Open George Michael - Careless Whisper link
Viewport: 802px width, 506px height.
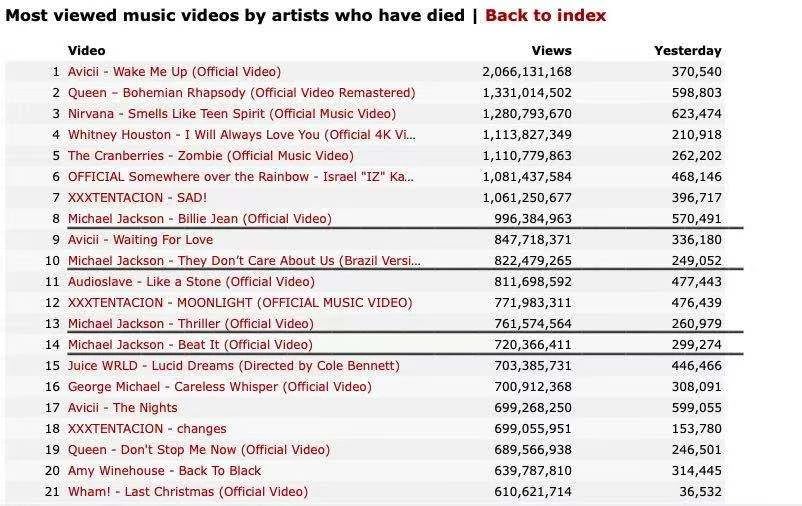(x=219, y=387)
